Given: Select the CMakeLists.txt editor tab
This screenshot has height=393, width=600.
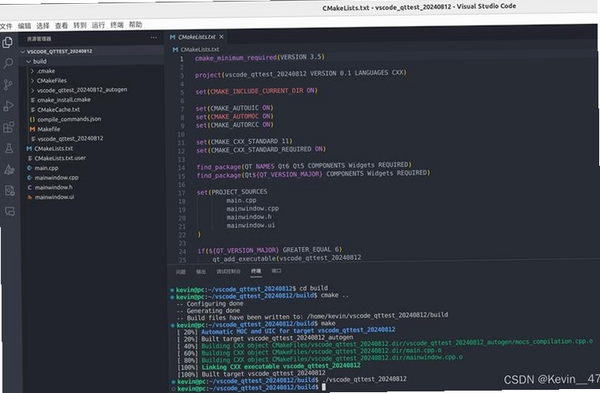Looking at the screenshot, I should [197, 37].
